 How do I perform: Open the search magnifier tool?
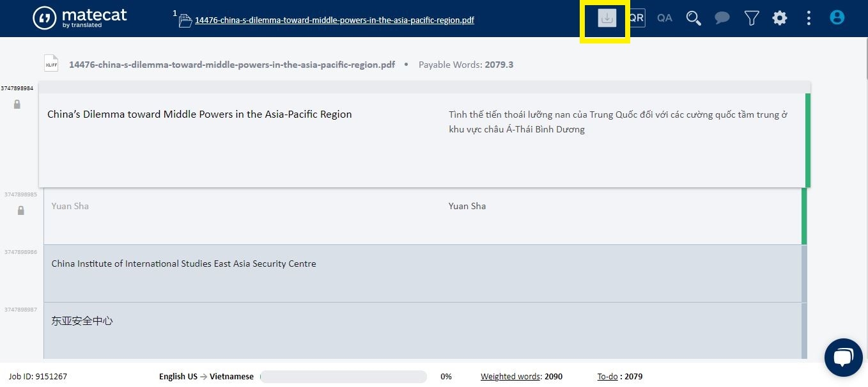tap(694, 18)
